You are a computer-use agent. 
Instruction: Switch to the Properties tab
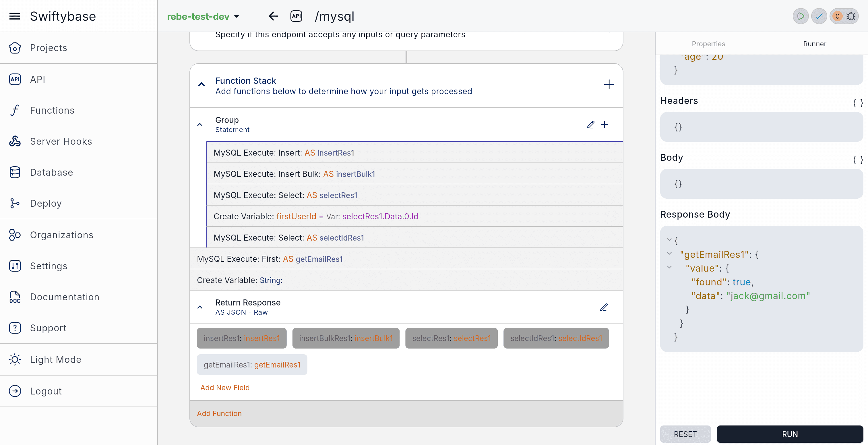[x=708, y=44]
